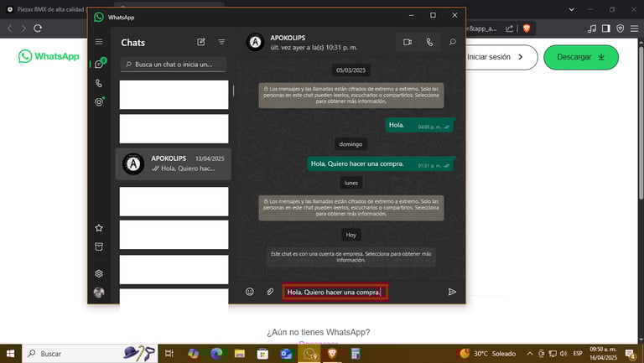Open the Brave VPN shield icon
Image resolution: width=644 pixels, height=363 pixels.
(x=621, y=29)
